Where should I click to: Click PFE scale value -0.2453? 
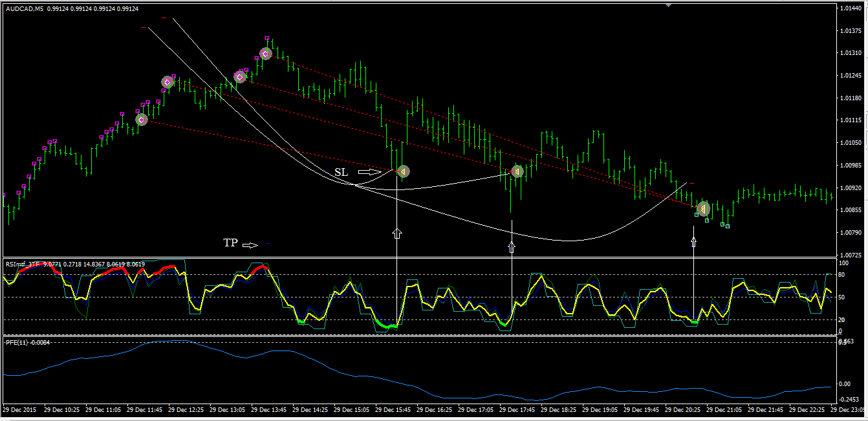pos(849,400)
